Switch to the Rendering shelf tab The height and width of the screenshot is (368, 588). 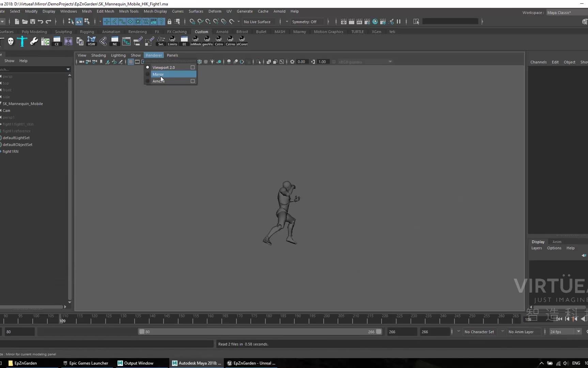[x=137, y=31]
